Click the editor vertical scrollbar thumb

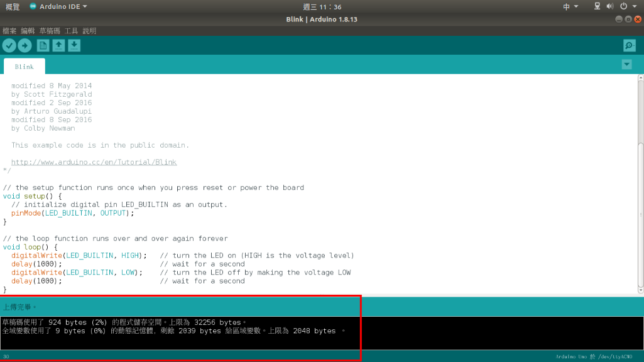coord(641,215)
